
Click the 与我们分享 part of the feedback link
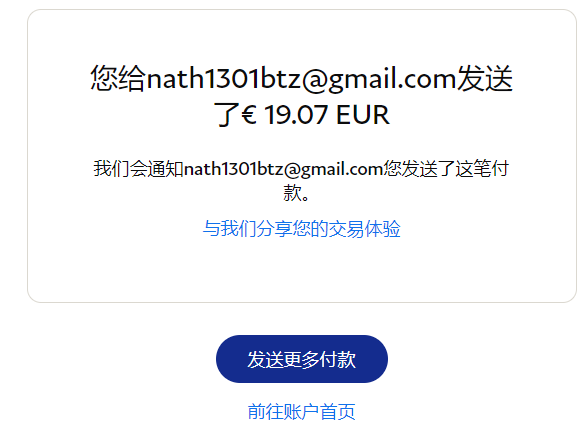pyautogui.click(x=247, y=228)
